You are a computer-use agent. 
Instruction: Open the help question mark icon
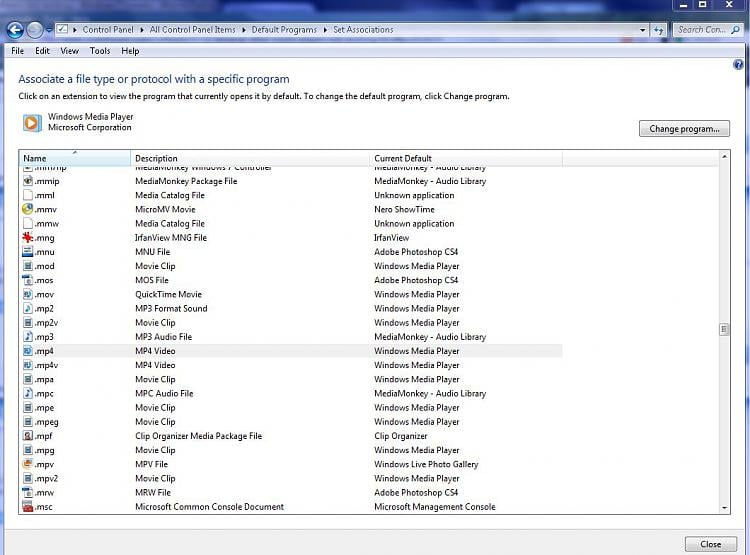coord(738,65)
